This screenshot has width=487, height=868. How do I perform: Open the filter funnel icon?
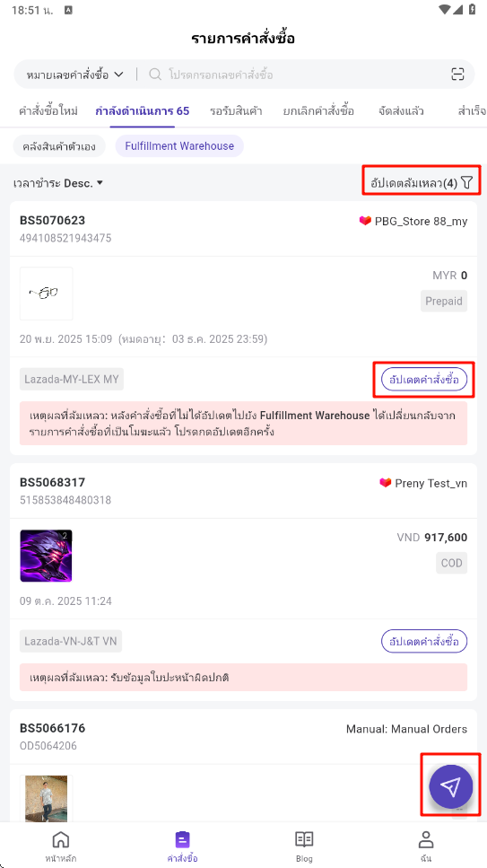[x=467, y=183]
